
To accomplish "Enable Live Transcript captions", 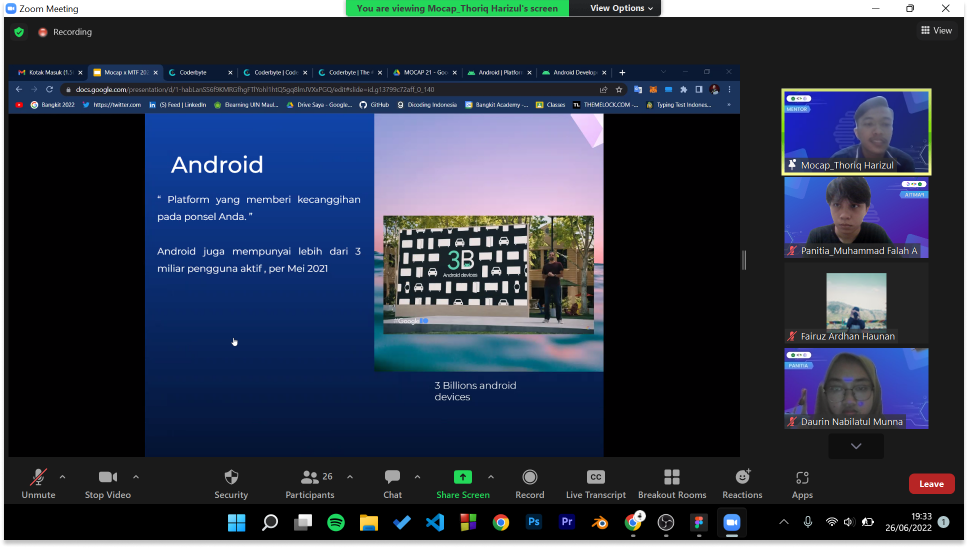I will [595, 484].
